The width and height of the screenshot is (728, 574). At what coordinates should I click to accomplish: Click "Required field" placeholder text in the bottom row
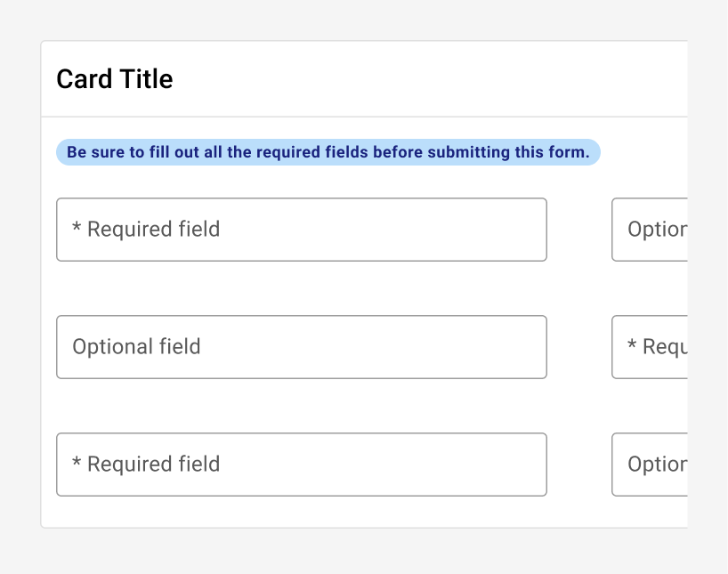point(154,465)
